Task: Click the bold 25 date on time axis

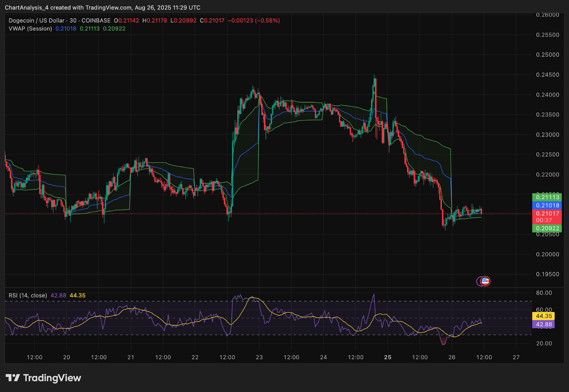Action: [388, 357]
